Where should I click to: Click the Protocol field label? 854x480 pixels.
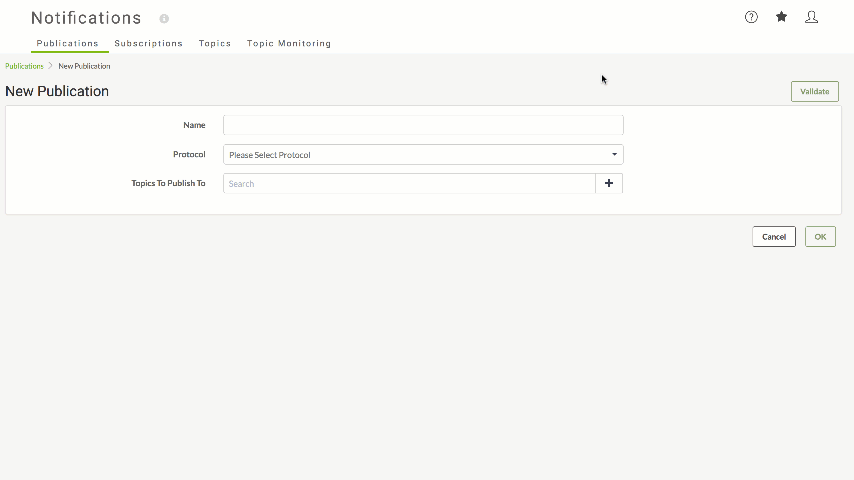point(189,154)
